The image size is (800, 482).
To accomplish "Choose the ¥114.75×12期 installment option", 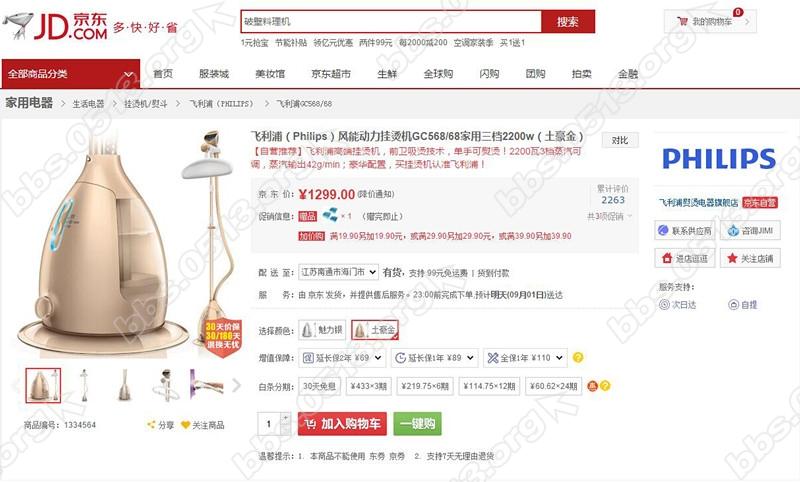I will pyautogui.click(x=489, y=386).
